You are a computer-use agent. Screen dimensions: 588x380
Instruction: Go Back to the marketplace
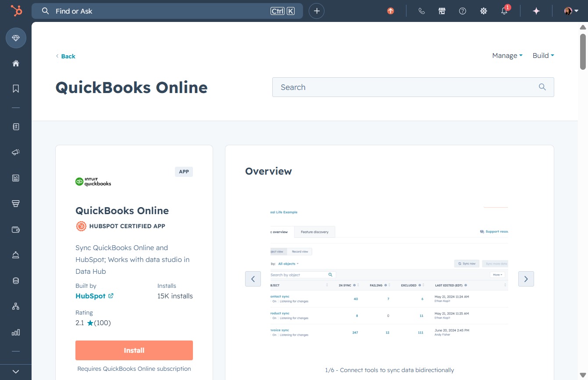65,56
